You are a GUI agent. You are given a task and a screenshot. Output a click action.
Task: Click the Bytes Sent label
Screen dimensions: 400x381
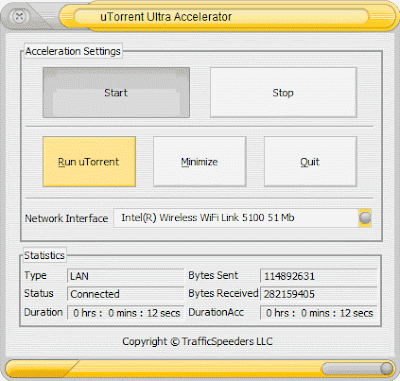tap(213, 275)
